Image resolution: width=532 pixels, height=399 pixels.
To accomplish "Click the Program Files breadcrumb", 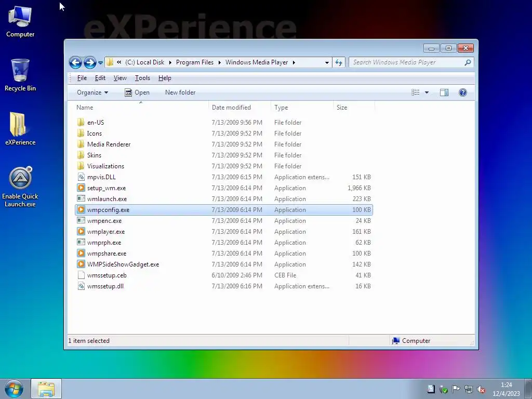I will [195, 62].
